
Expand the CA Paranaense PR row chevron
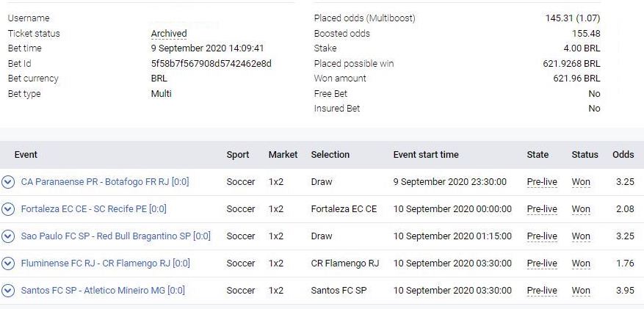(x=8, y=182)
